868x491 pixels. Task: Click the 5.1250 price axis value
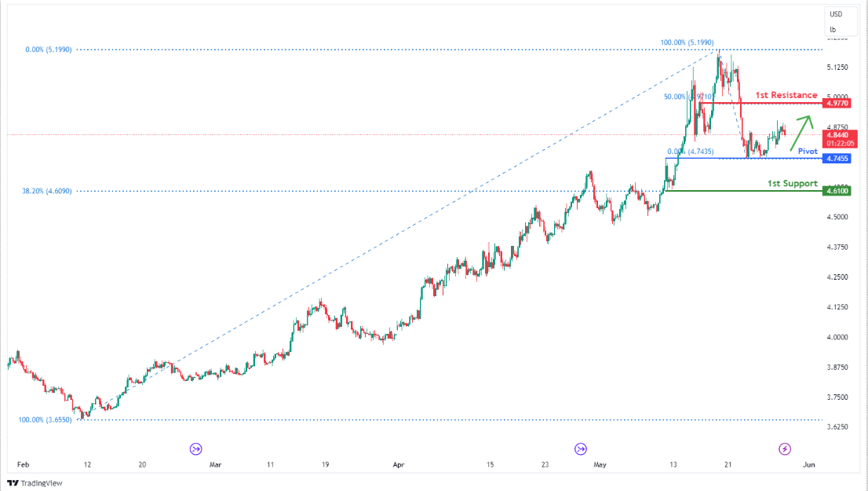[837, 67]
